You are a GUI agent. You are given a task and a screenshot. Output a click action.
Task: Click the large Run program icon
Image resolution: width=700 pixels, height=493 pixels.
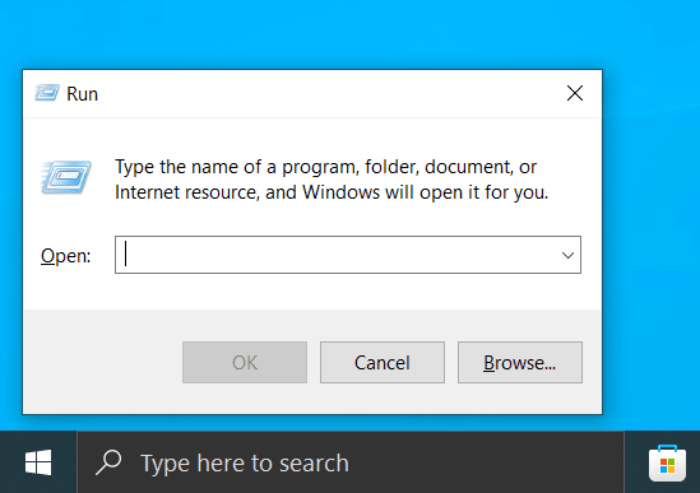click(66, 177)
